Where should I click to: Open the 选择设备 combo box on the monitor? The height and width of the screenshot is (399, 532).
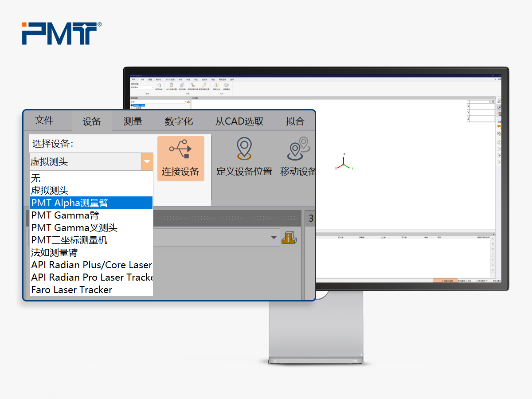click(143, 87)
